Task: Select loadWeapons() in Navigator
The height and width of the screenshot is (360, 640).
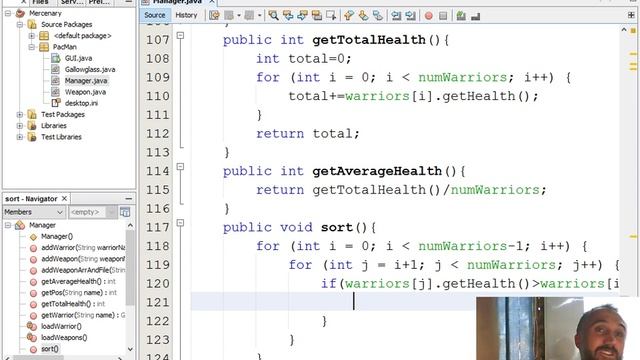Action: [64, 338]
